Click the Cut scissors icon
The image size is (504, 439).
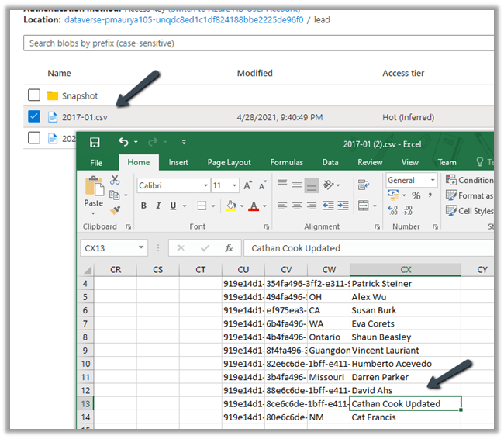pyautogui.click(x=115, y=179)
